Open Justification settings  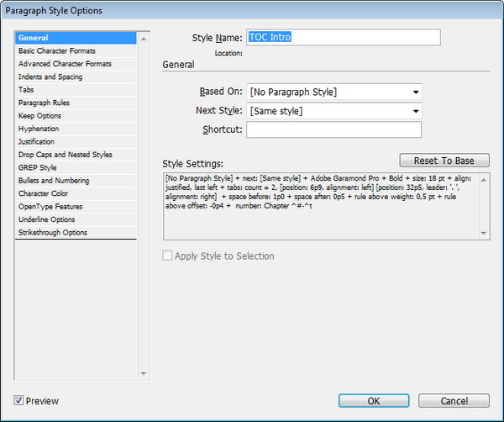click(76, 141)
